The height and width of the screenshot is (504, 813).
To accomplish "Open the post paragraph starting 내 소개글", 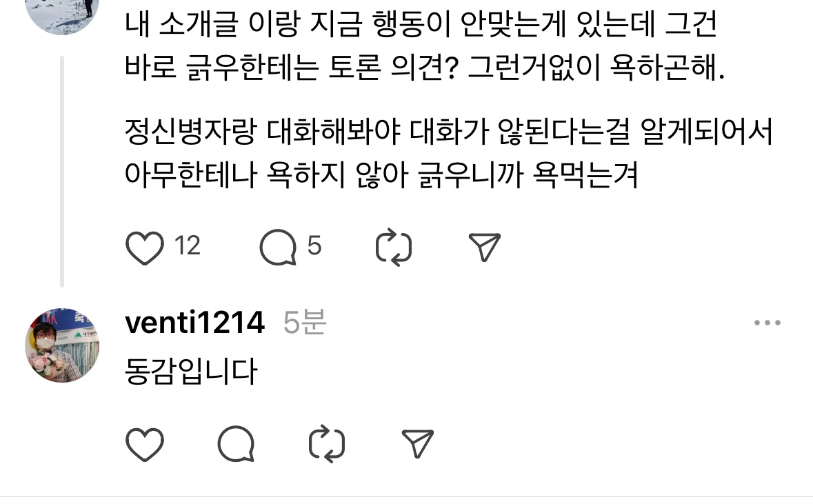I will pyautogui.click(x=424, y=46).
